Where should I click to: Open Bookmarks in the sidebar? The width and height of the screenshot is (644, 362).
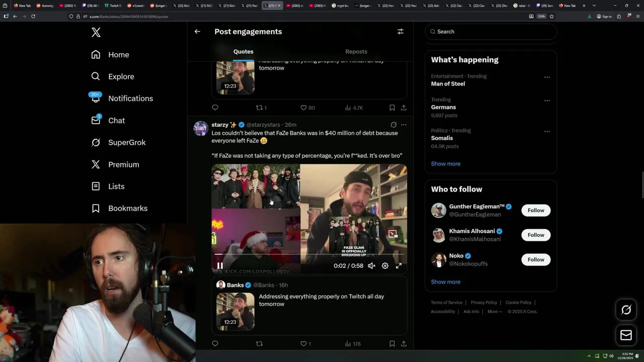tap(120, 208)
